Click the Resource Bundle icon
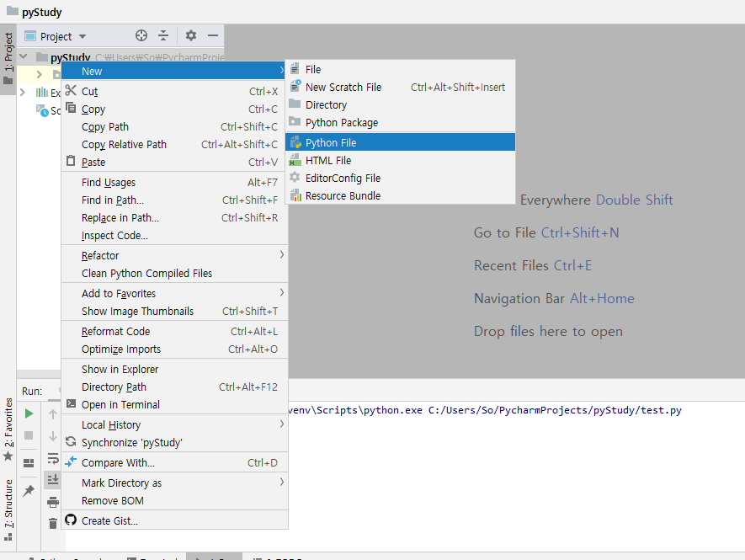The image size is (745, 560). (295, 195)
